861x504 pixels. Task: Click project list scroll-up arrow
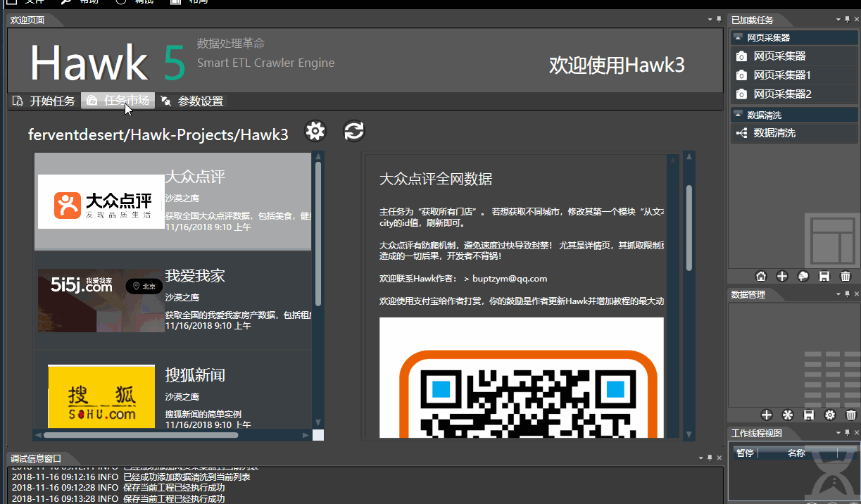(318, 157)
